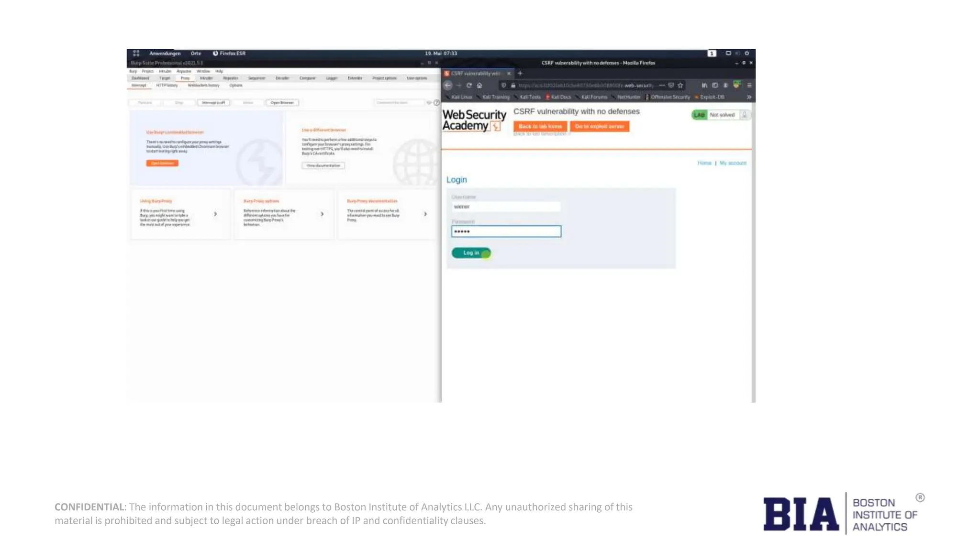Open a new Firefox tab with plus

click(x=520, y=73)
